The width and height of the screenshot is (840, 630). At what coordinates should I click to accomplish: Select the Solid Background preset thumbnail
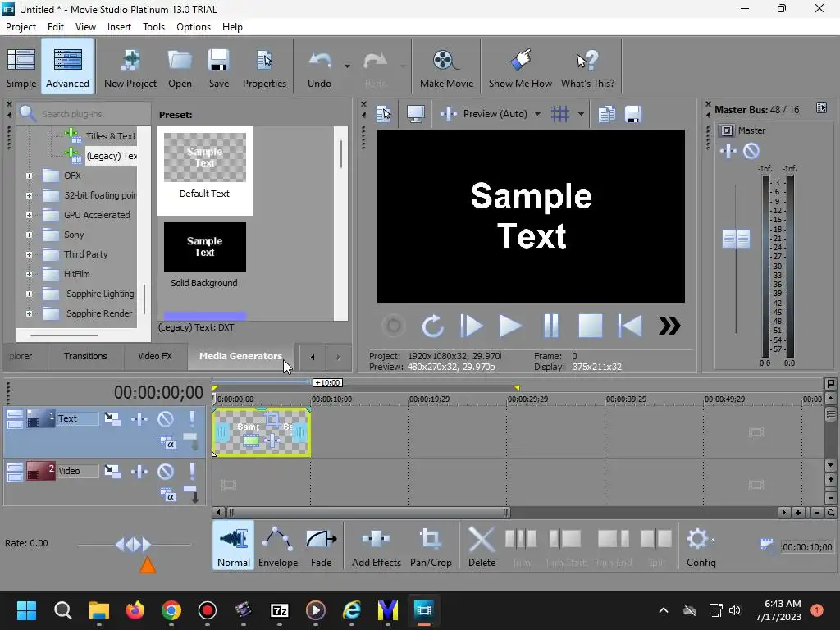(x=204, y=247)
